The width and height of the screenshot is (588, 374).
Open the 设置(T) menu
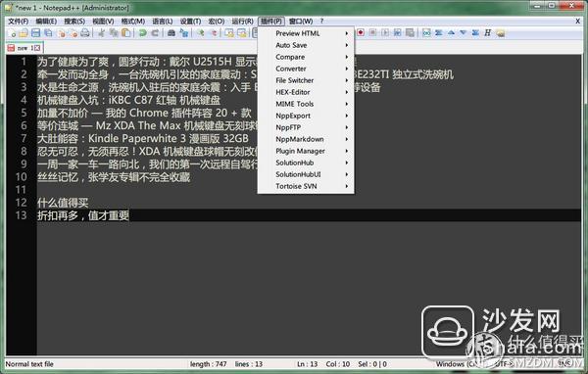tap(190, 22)
